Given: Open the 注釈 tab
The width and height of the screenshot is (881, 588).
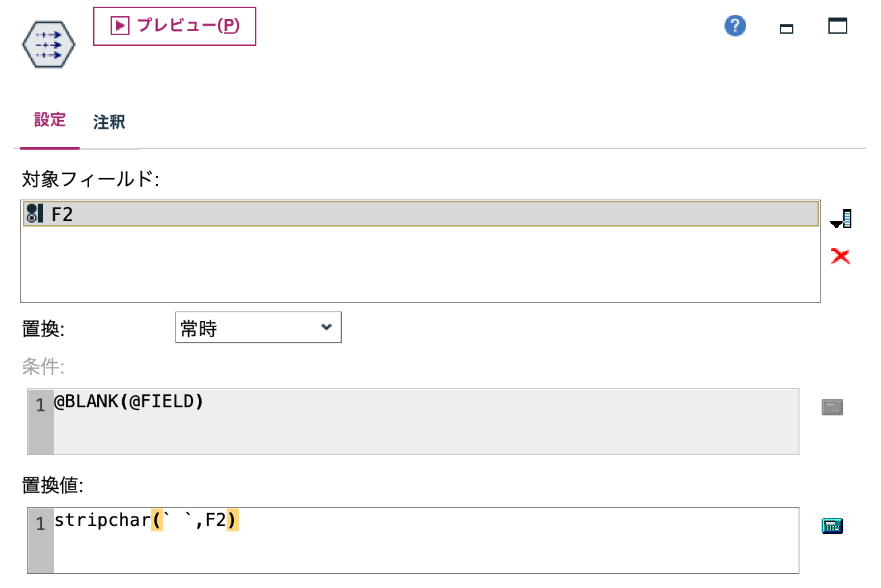Looking at the screenshot, I should coord(109,122).
